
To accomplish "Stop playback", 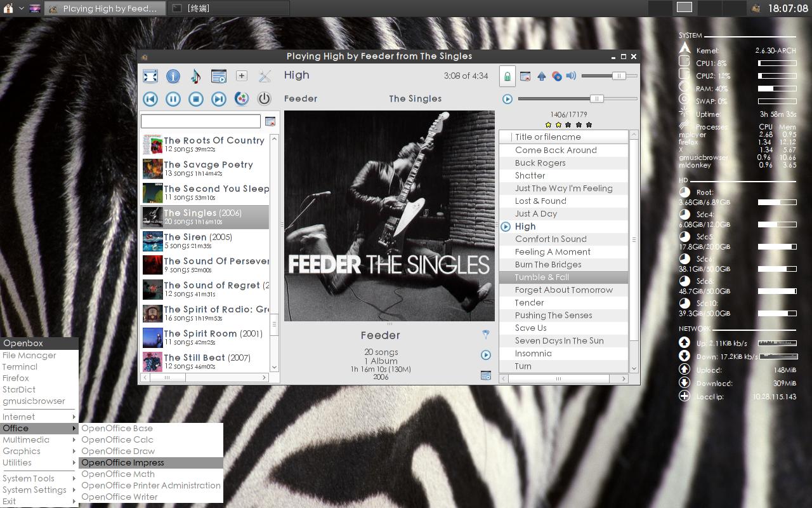I will tap(195, 99).
